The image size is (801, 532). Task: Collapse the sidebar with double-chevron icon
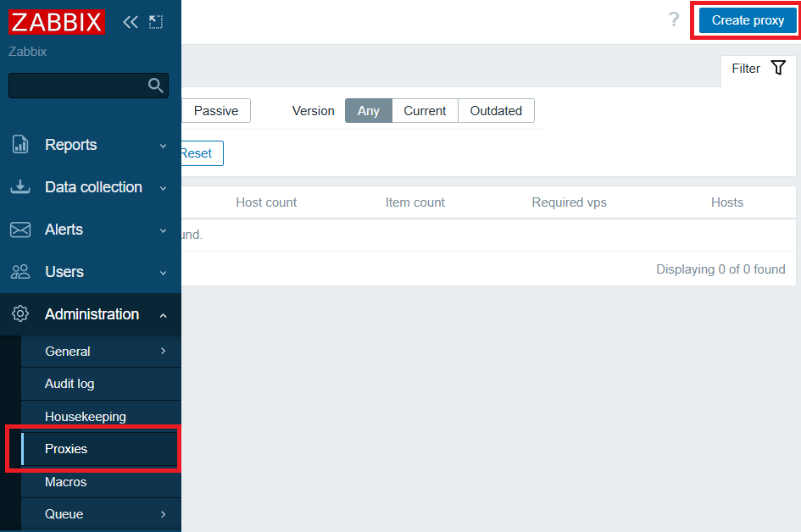130,22
